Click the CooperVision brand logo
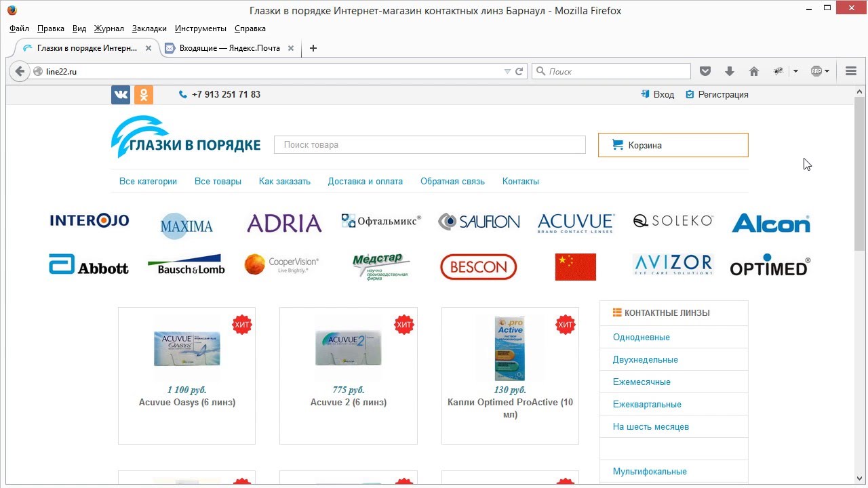The width and height of the screenshot is (868, 488). point(281,265)
